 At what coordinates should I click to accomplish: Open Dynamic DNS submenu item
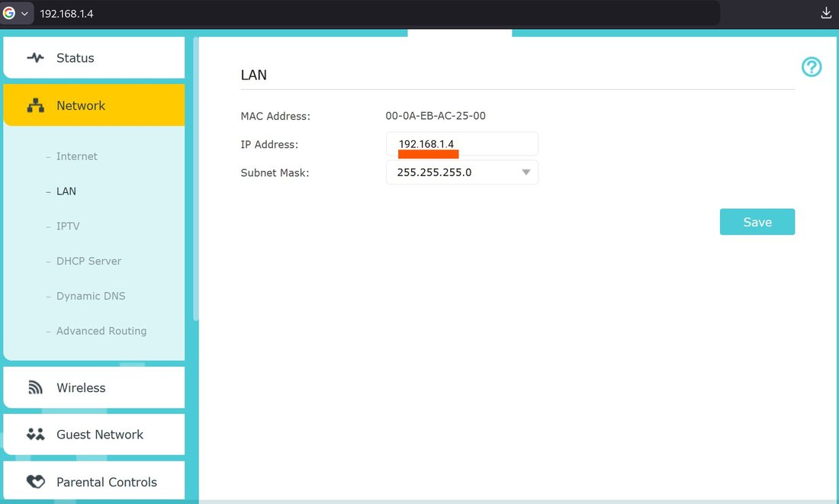tap(91, 296)
